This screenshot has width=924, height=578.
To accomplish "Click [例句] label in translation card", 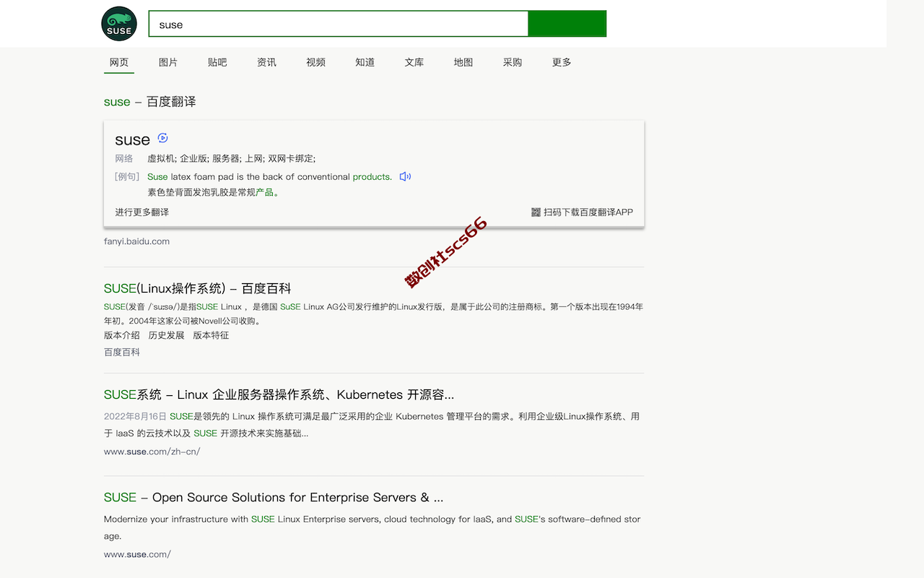I will pyautogui.click(x=127, y=176).
